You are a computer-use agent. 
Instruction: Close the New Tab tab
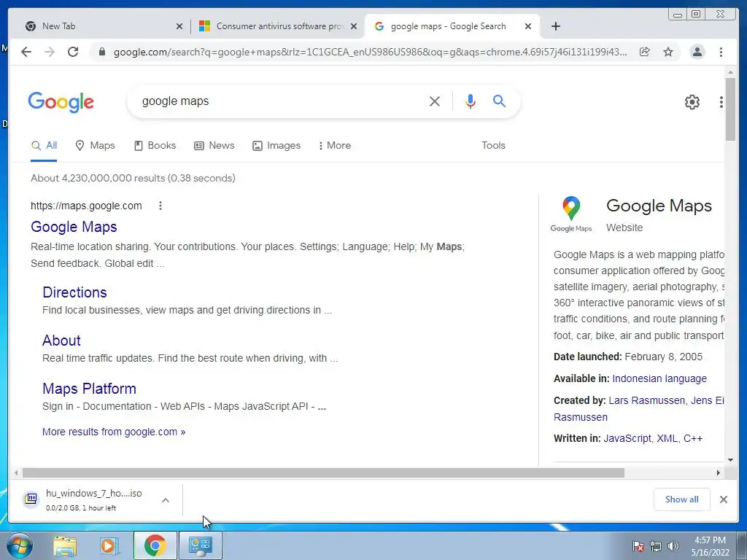point(179,26)
